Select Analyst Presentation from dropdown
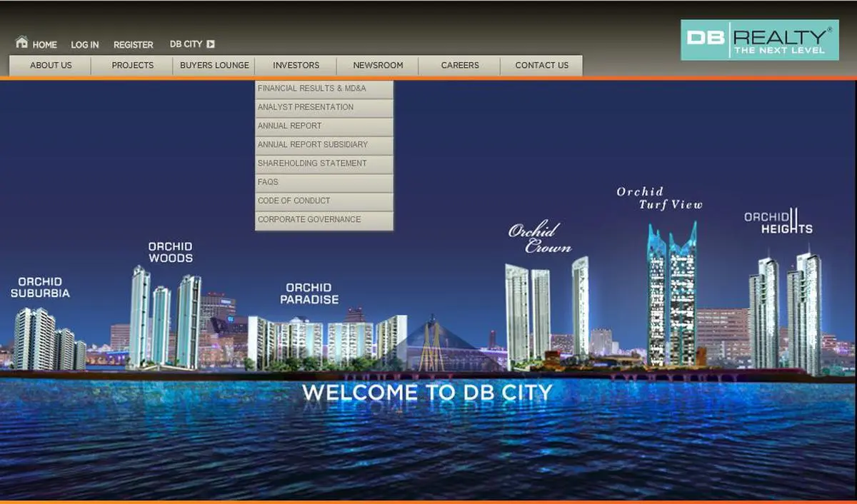Viewport: 857px width, 504px height. [324, 108]
